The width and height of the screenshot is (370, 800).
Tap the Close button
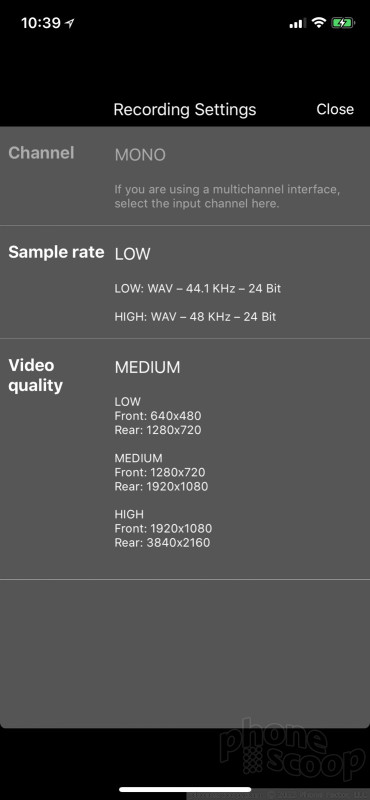click(x=335, y=109)
